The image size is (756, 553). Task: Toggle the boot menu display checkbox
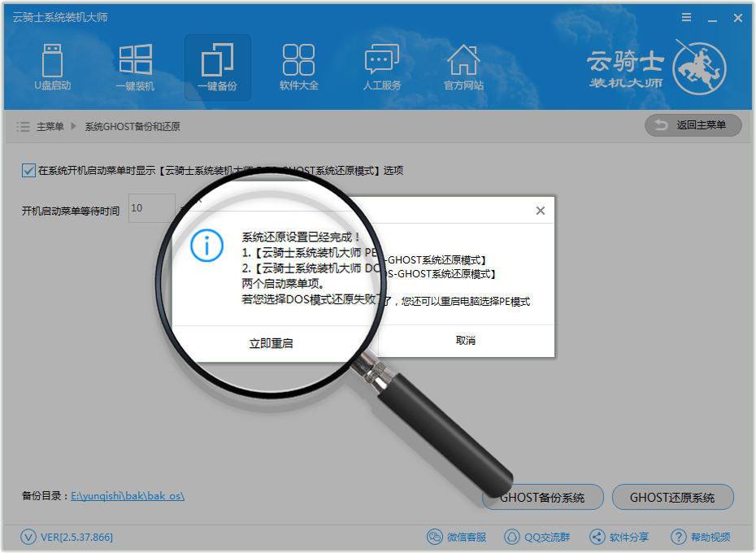coord(28,170)
